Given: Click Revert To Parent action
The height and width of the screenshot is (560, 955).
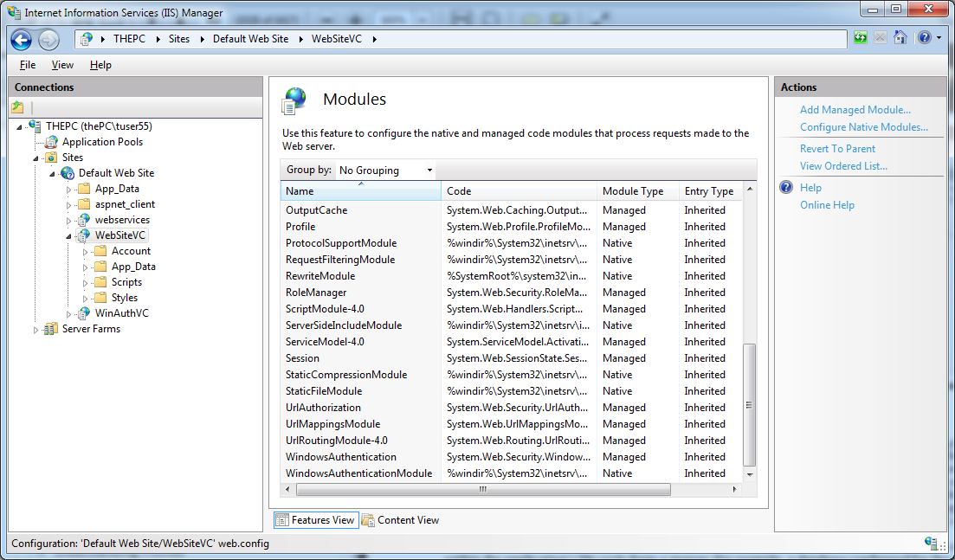Looking at the screenshot, I should [x=837, y=149].
